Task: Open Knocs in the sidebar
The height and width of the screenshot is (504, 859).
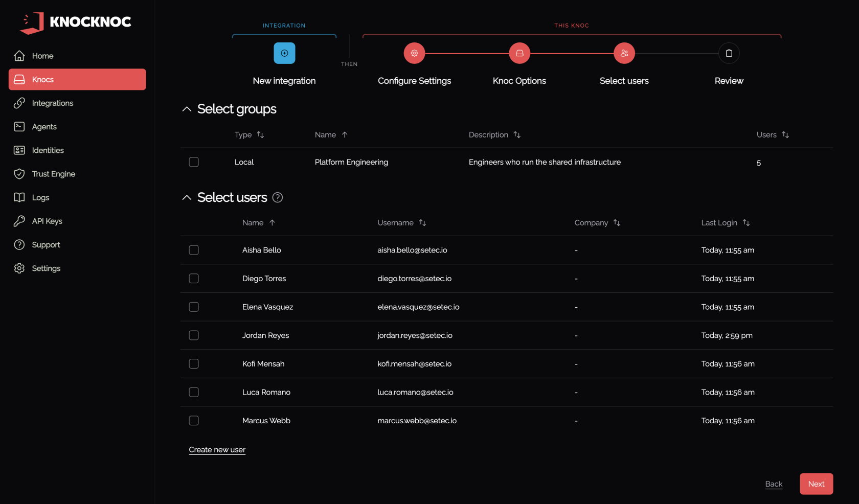Action: click(77, 79)
